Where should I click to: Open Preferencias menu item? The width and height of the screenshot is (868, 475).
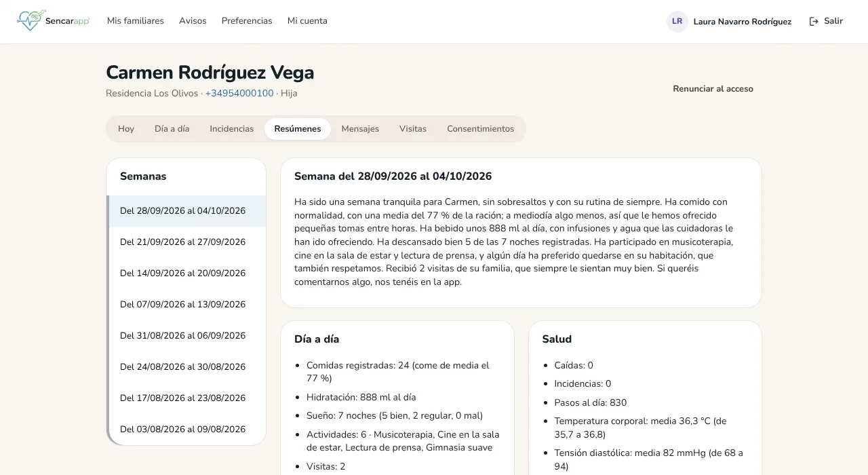point(247,21)
